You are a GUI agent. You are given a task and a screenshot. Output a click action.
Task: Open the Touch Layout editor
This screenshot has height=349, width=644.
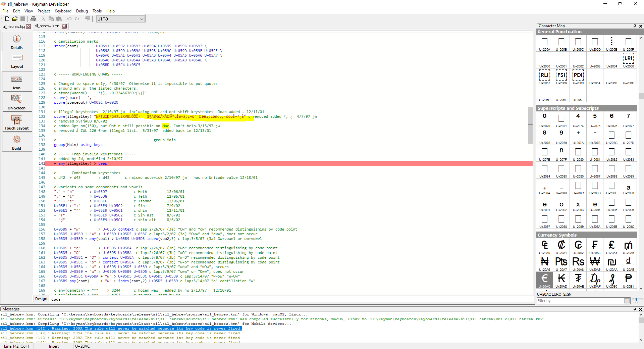16,122
